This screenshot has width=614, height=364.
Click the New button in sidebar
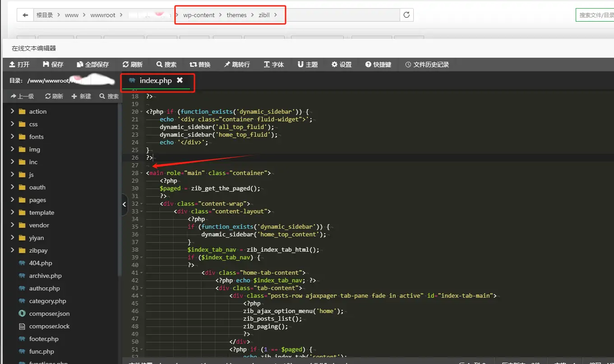[81, 96]
